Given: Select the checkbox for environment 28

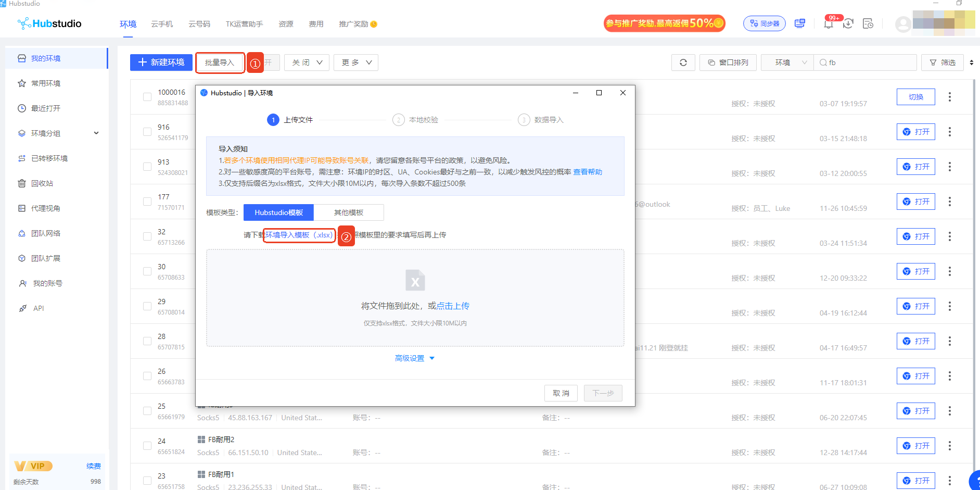Looking at the screenshot, I should click(147, 341).
